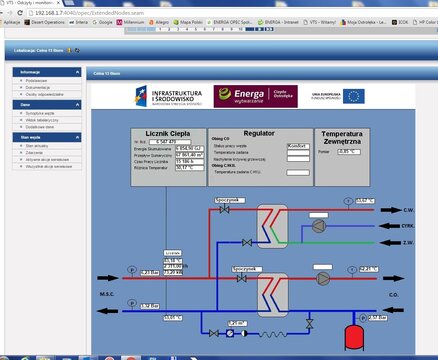This screenshot has height=360, width=438.
Task: Collapse the Informacje sidebar section
Action: click(77, 72)
